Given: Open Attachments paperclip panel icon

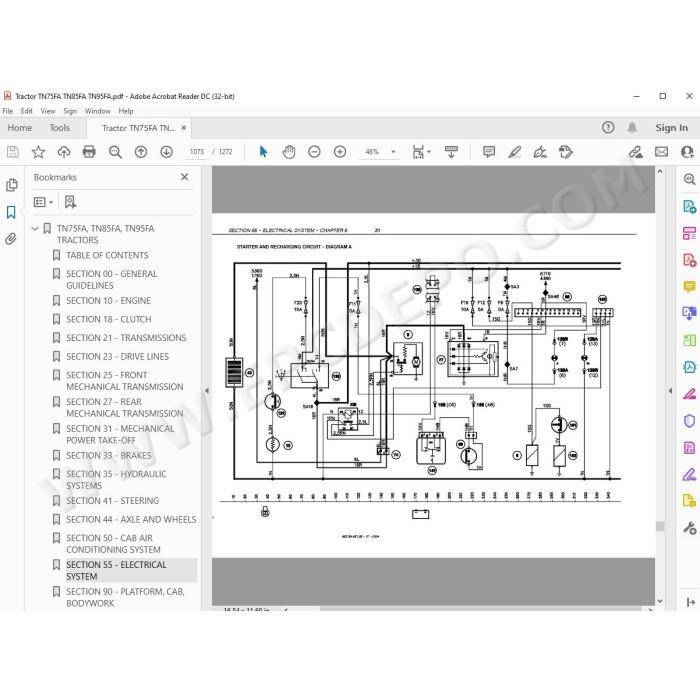Looking at the screenshot, I should pyautogui.click(x=11, y=239).
